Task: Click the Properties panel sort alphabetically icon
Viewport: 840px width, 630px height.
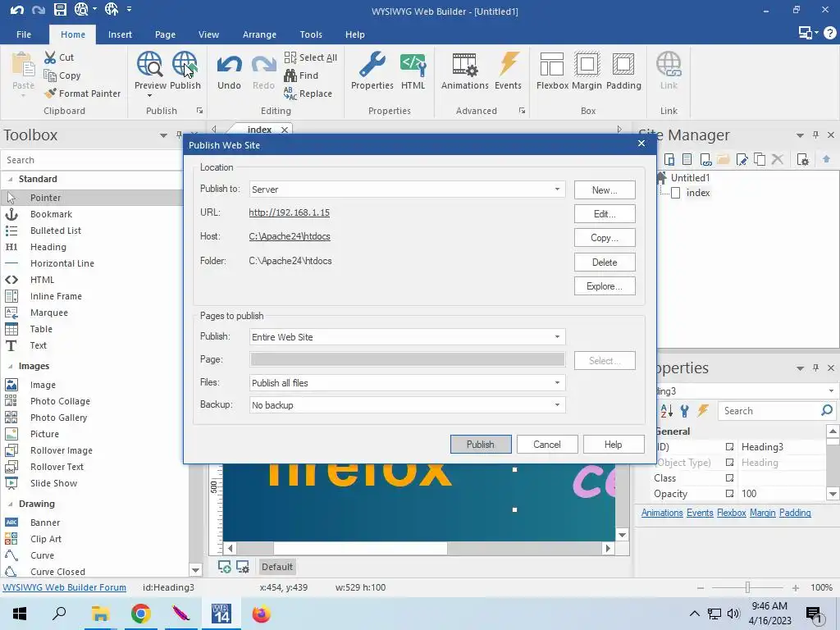Action: point(666,411)
